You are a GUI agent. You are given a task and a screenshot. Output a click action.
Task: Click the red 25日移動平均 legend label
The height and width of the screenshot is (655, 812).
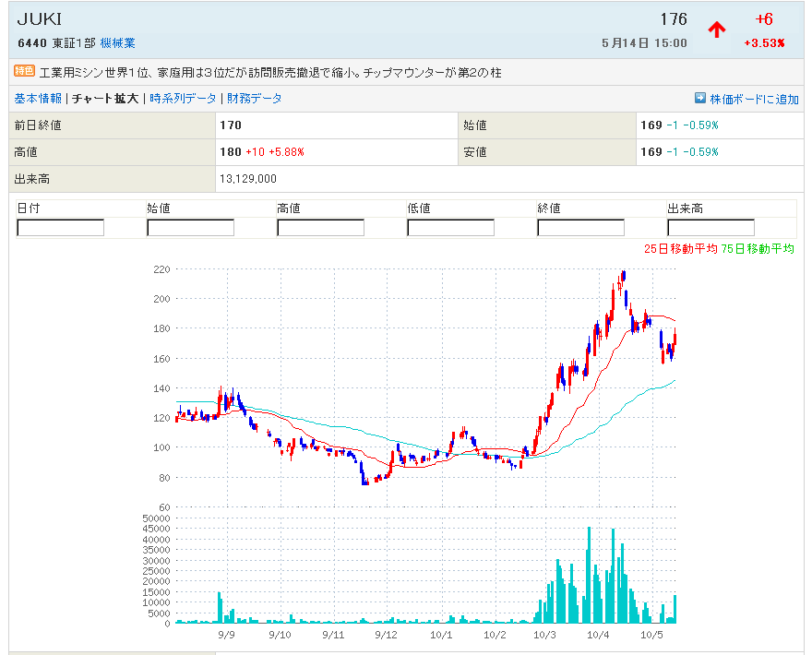(681, 249)
